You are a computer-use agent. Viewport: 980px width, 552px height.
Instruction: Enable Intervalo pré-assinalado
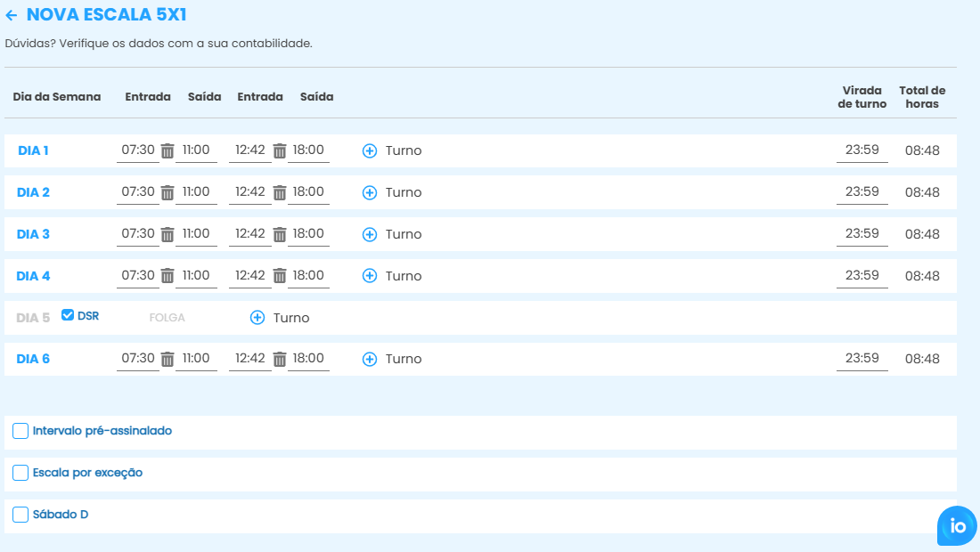[x=20, y=431]
